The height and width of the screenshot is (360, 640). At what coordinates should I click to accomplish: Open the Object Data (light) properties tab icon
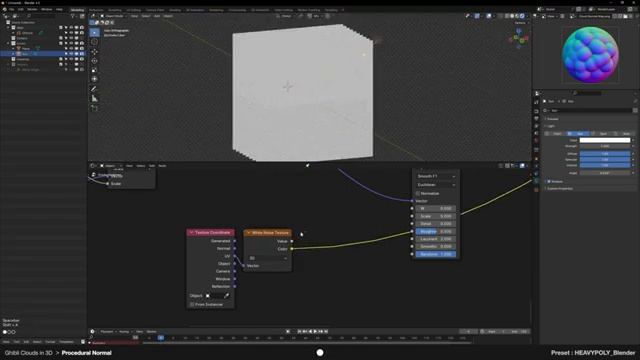click(x=537, y=181)
